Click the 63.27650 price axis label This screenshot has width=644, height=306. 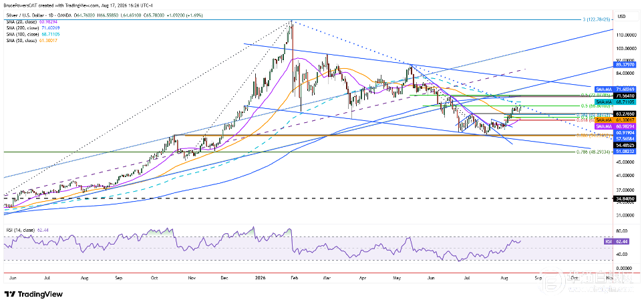pyautogui.click(x=623, y=112)
